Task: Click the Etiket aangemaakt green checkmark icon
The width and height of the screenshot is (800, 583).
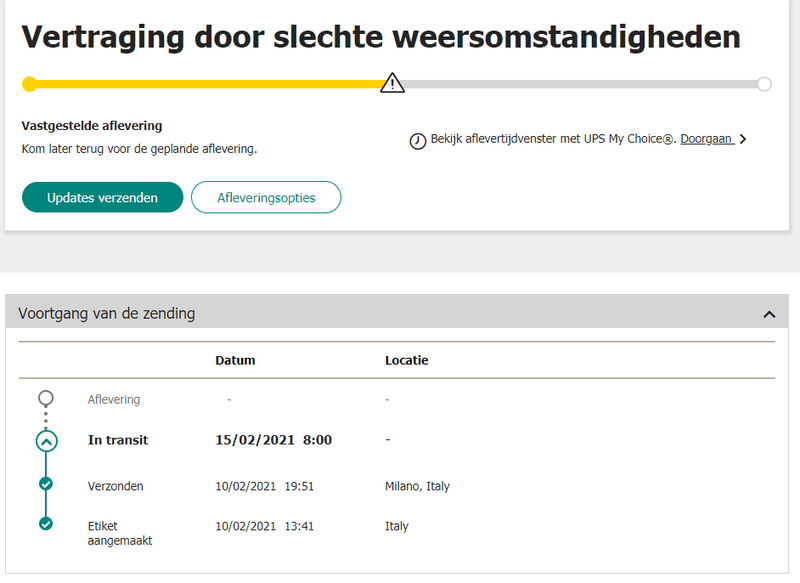Action: click(x=46, y=523)
